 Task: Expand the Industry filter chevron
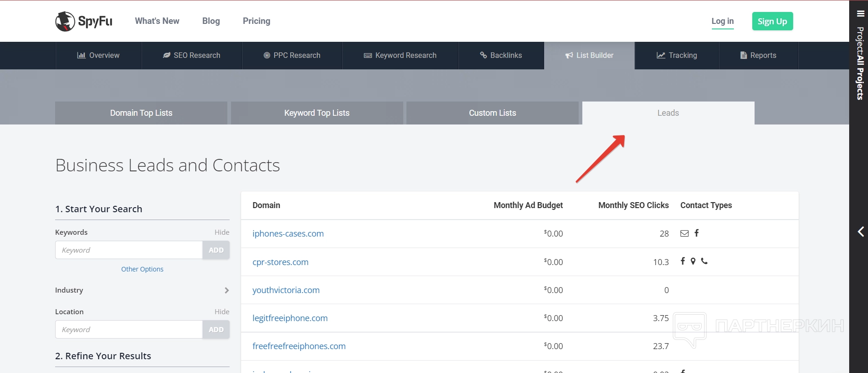click(x=226, y=290)
